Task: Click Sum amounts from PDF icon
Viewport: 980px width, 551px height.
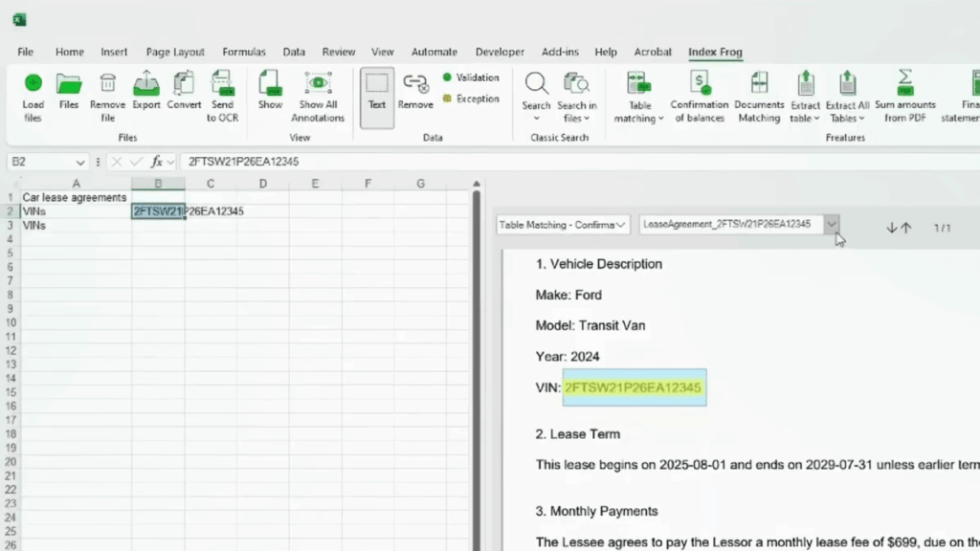Action: click(905, 83)
